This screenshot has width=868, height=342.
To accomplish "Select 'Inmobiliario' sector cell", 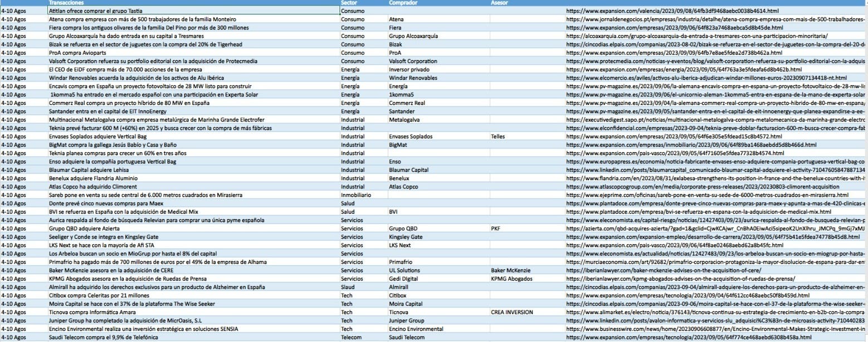I will tap(363, 195).
